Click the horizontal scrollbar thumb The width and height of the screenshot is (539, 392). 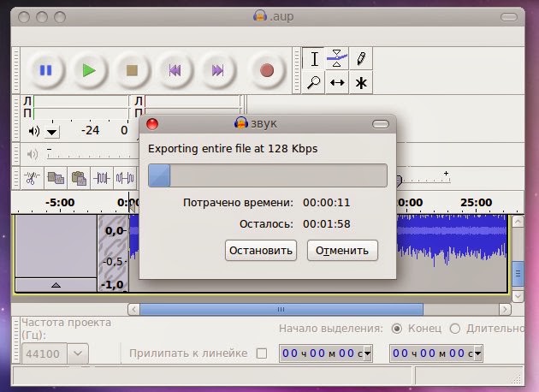281,310
